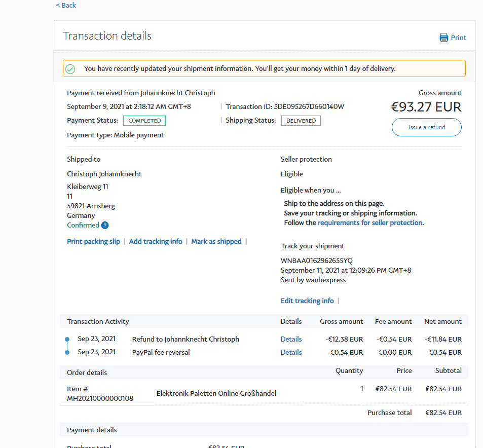The width and height of the screenshot is (483, 448).
Task: Click the PayPal fee reversal timeline dot
Action: pyautogui.click(x=67, y=352)
